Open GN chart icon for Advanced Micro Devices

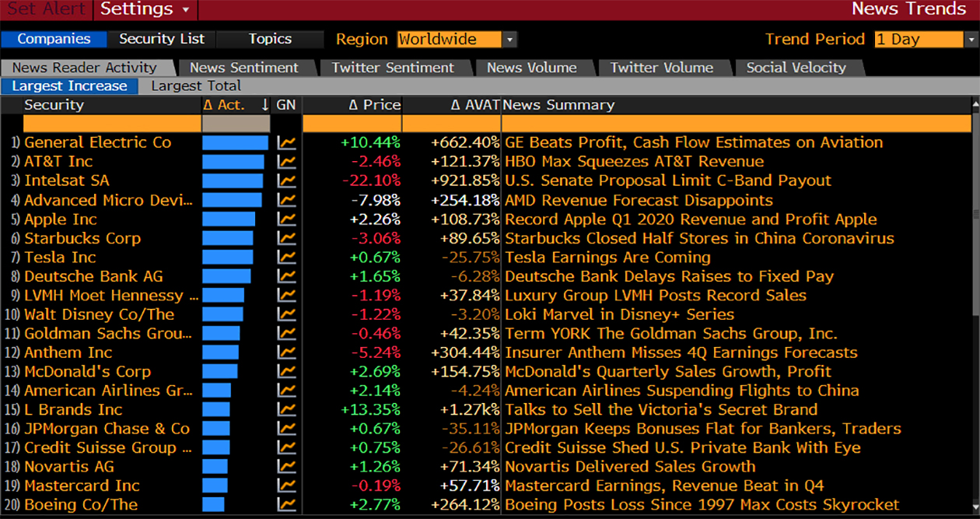[x=287, y=200]
